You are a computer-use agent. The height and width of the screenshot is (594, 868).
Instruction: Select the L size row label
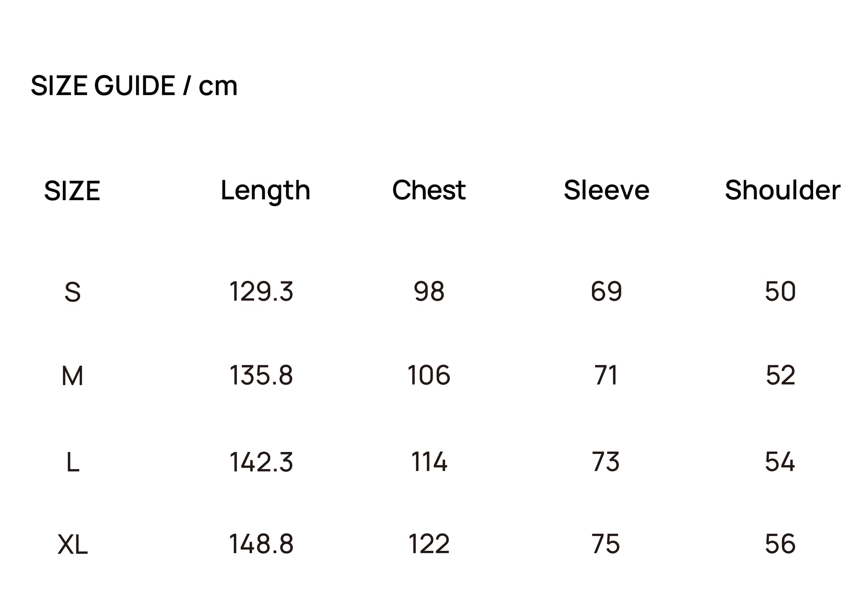pyautogui.click(x=73, y=462)
